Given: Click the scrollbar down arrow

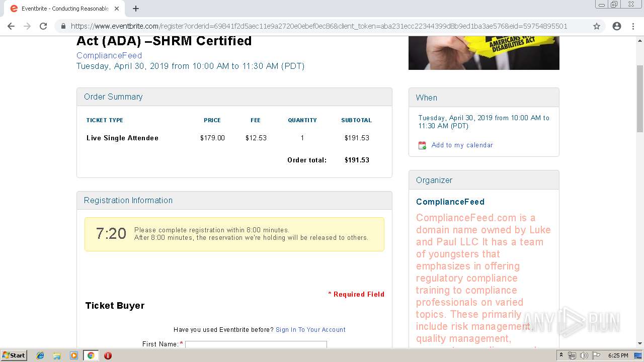Looking at the screenshot, I should (x=640, y=343).
